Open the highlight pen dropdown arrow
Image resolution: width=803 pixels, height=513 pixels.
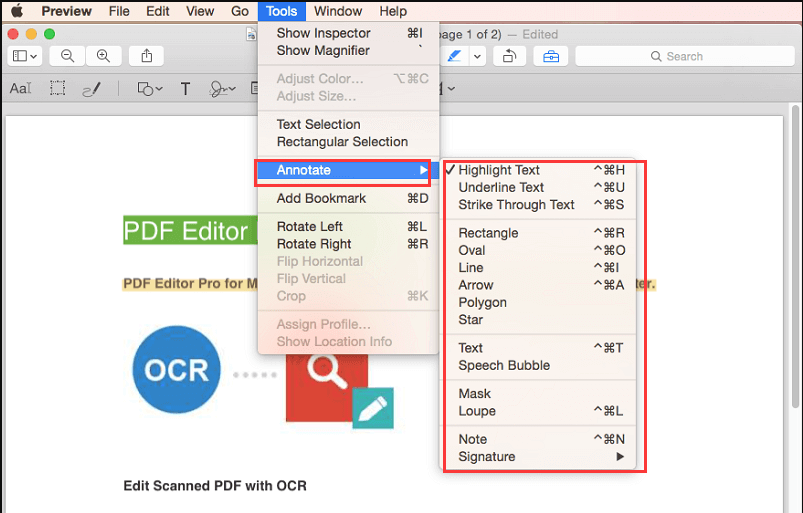point(477,57)
